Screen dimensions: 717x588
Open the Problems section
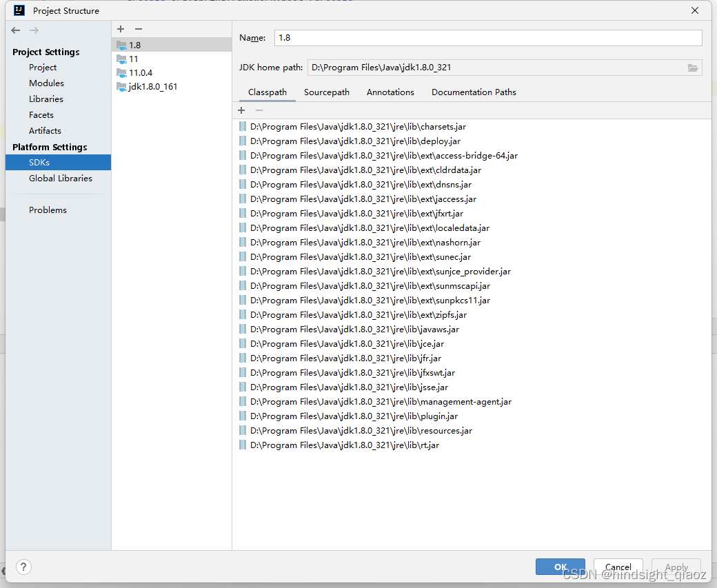pos(48,210)
